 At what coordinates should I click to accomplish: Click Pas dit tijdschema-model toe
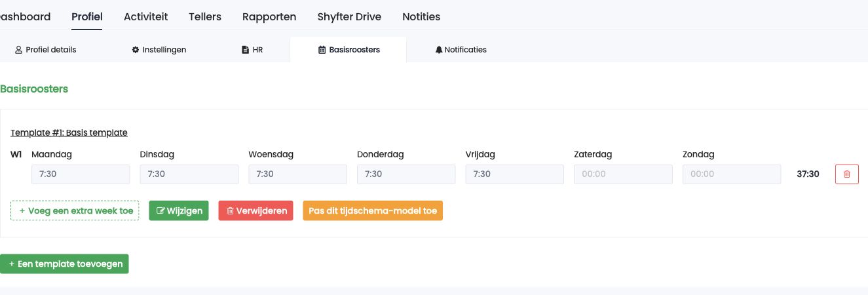(373, 210)
